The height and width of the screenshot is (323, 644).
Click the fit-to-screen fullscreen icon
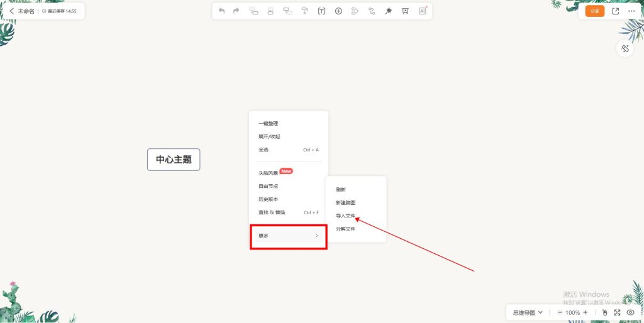click(x=617, y=312)
